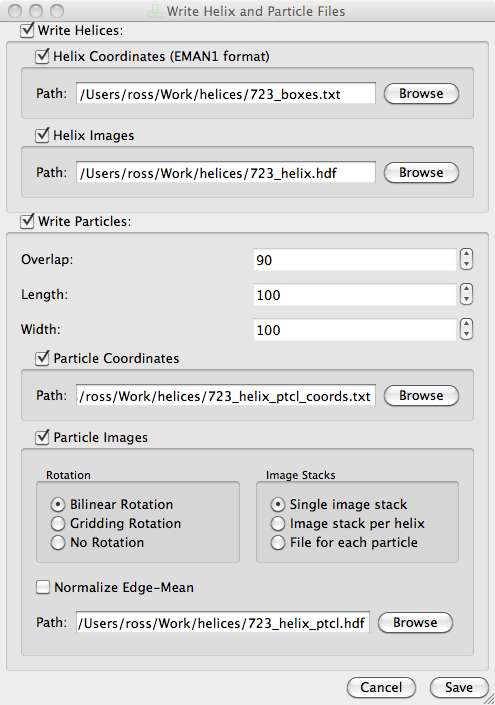
Task: Toggle Helix Coordinates (EMAN1 format) checkbox
Action: tap(42, 57)
